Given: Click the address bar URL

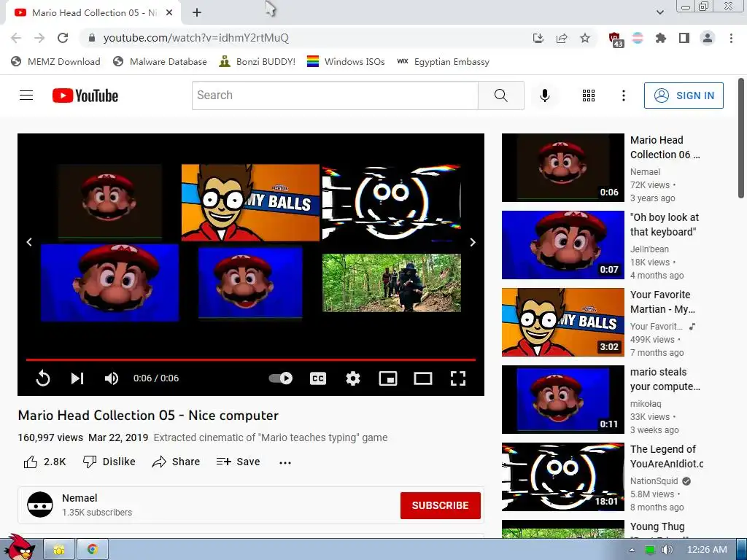Looking at the screenshot, I should [196, 38].
